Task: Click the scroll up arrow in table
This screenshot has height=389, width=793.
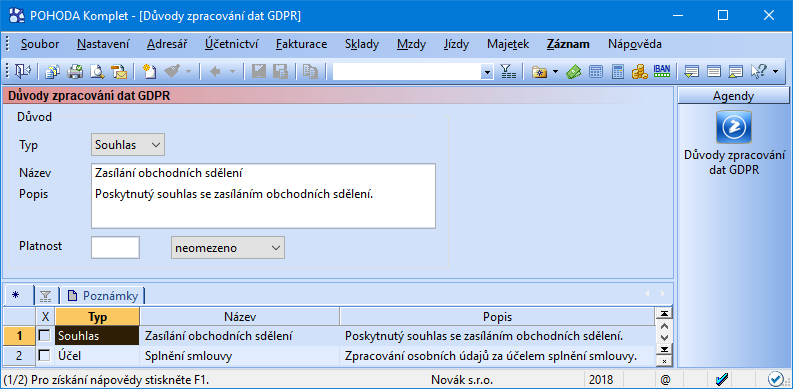Action: 664,325
